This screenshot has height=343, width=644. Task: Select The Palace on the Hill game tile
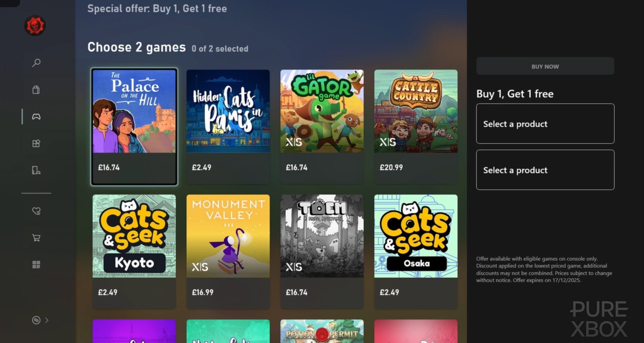tap(134, 127)
